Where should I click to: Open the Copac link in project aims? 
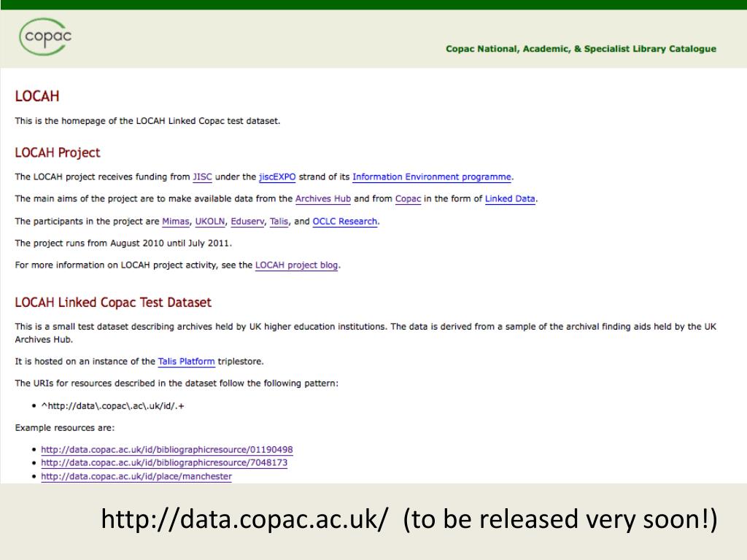tap(409, 199)
